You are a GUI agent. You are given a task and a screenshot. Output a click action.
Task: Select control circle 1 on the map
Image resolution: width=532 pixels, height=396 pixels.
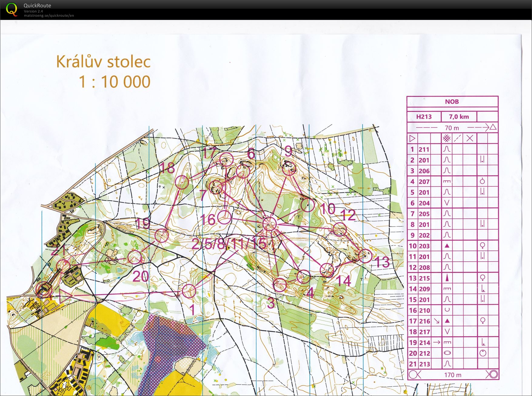(189, 291)
